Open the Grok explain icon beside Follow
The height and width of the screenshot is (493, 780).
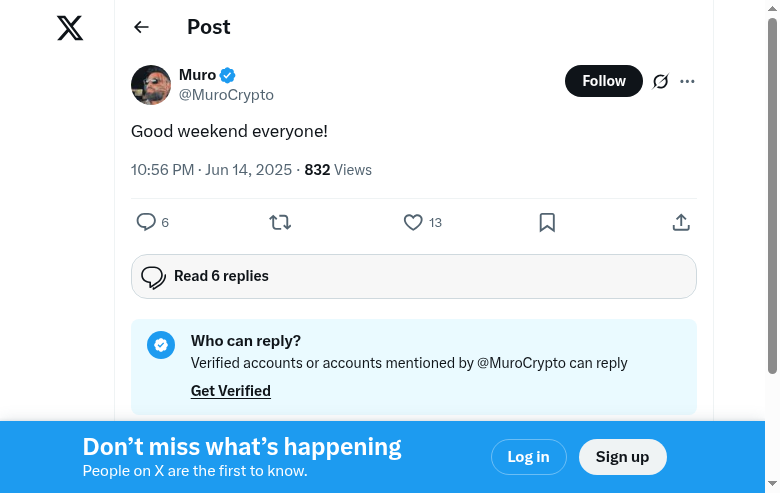pyautogui.click(x=660, y=81)
